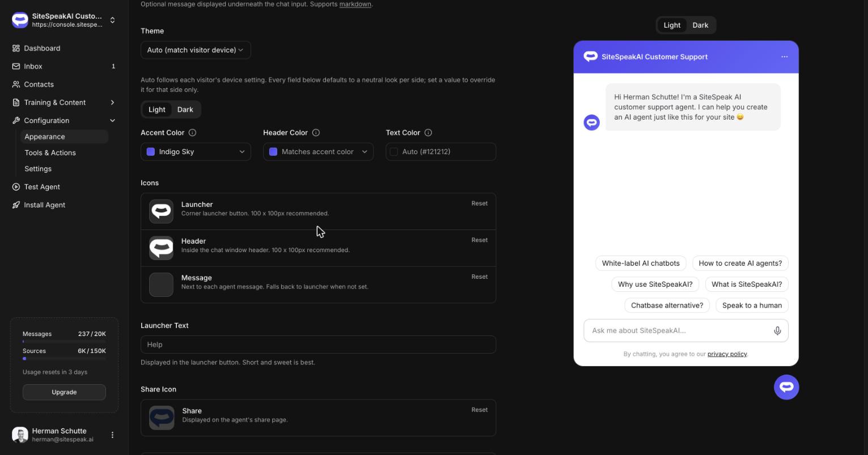Click the Launcher Text input field
Viewport: 868px width, 455px height.
[318, 345]
